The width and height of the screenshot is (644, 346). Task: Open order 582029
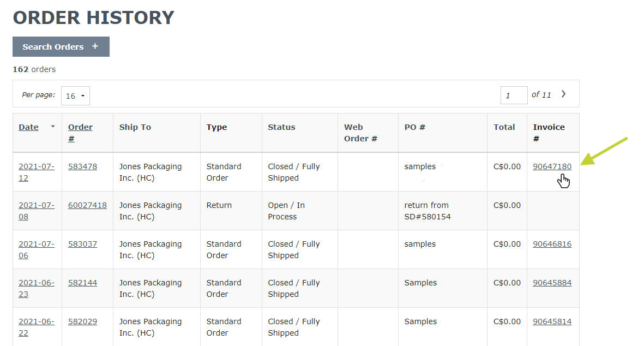coord(82,321)
